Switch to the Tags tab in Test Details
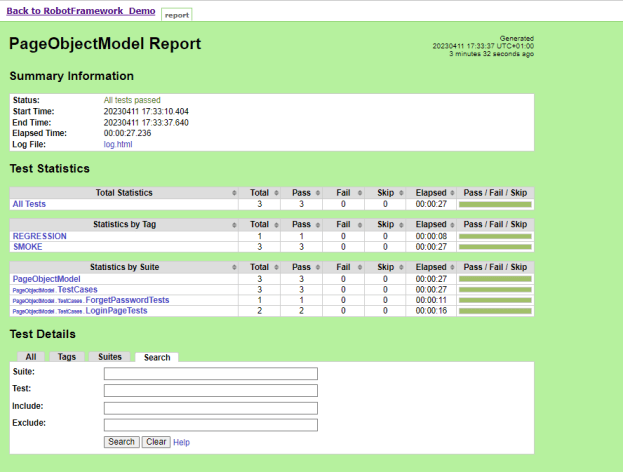This screenshot has height=472, width=623. (x=67, y=357)
